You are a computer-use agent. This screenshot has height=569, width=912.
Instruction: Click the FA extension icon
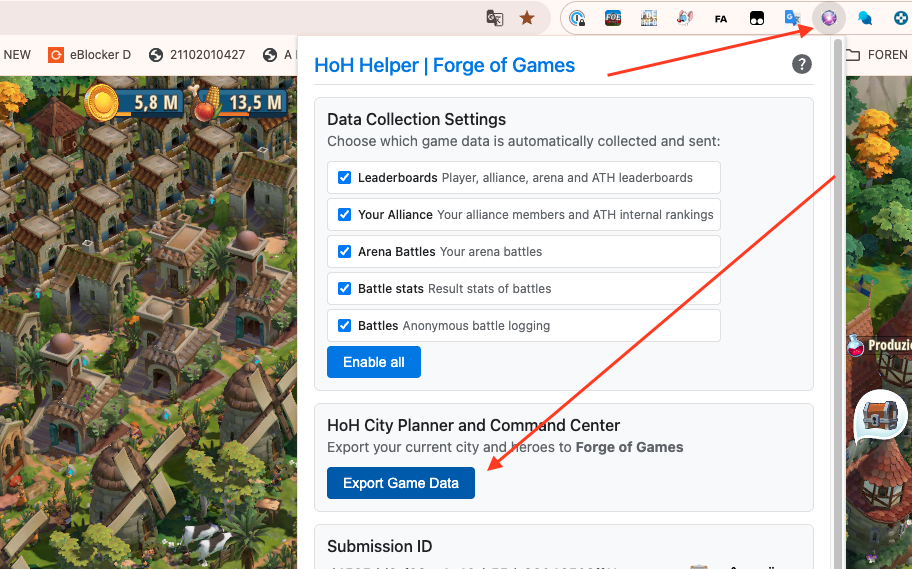tap(721, 18)
